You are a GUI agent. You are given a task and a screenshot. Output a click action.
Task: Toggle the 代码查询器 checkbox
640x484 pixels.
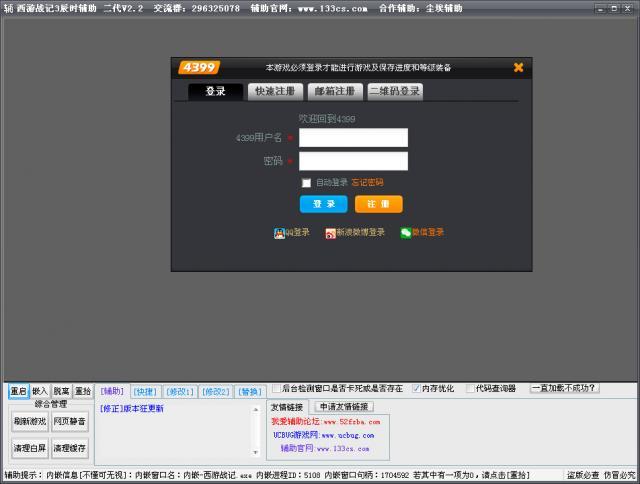coord(470,388)
